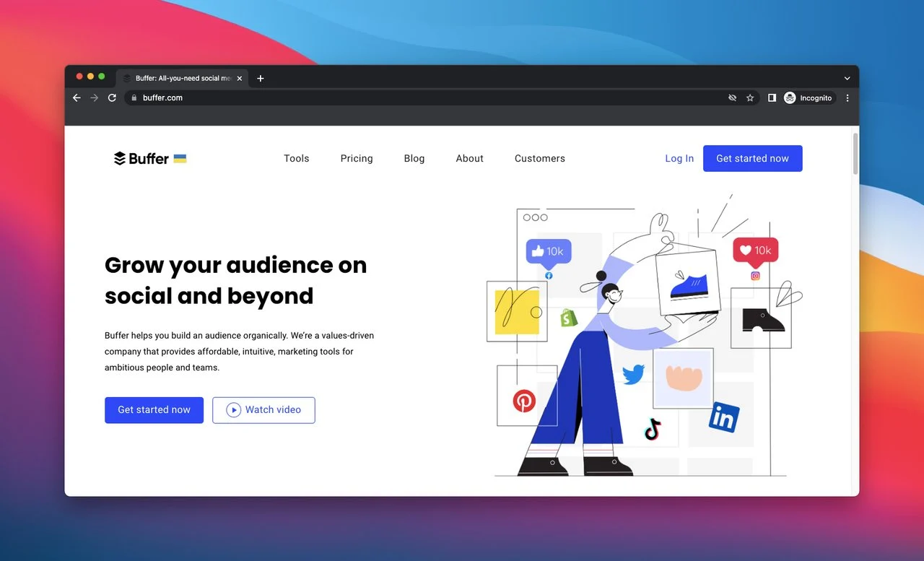Click the Facebook 10k likes badge
The image size is (924, 561).
pyautogui.click(x=549, y=253)
